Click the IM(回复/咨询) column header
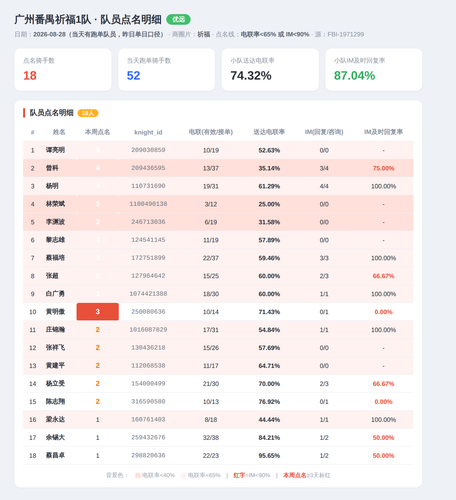Viewport: 456px width, 500px height. click(324, 132)
